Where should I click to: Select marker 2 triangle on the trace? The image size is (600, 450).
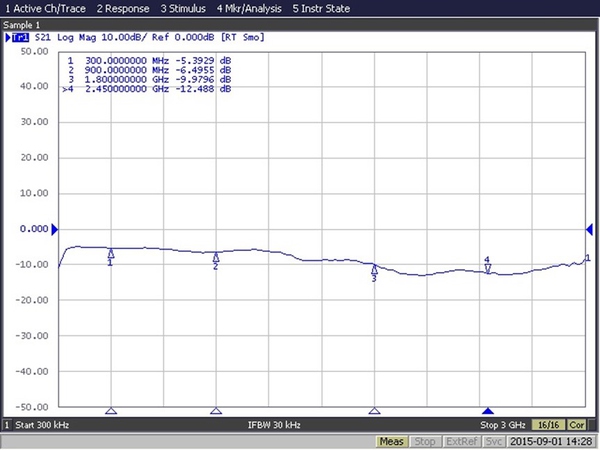(x=216, y=257)
